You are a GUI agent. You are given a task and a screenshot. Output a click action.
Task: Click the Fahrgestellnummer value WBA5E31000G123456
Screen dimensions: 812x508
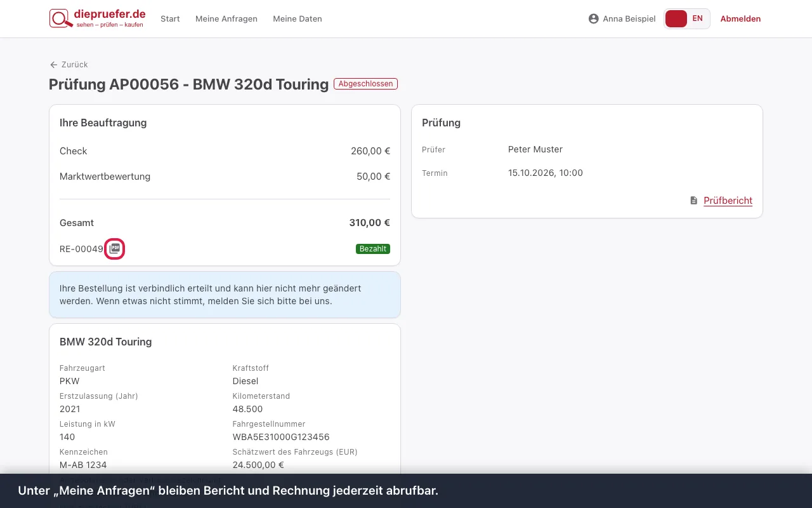(281, 437)
